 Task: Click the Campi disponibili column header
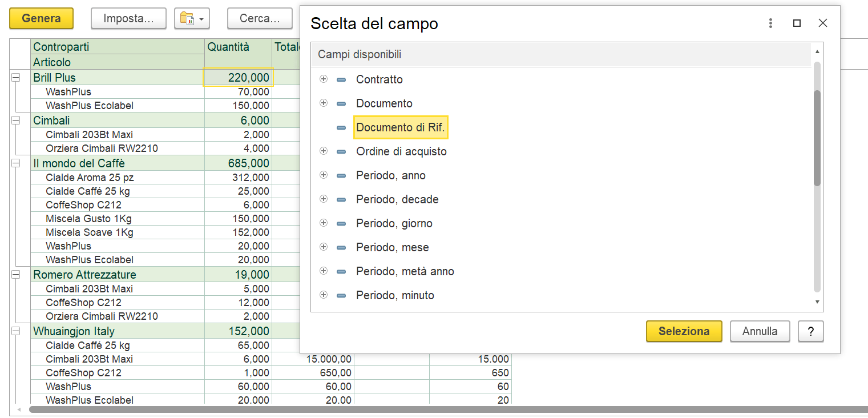561,55
